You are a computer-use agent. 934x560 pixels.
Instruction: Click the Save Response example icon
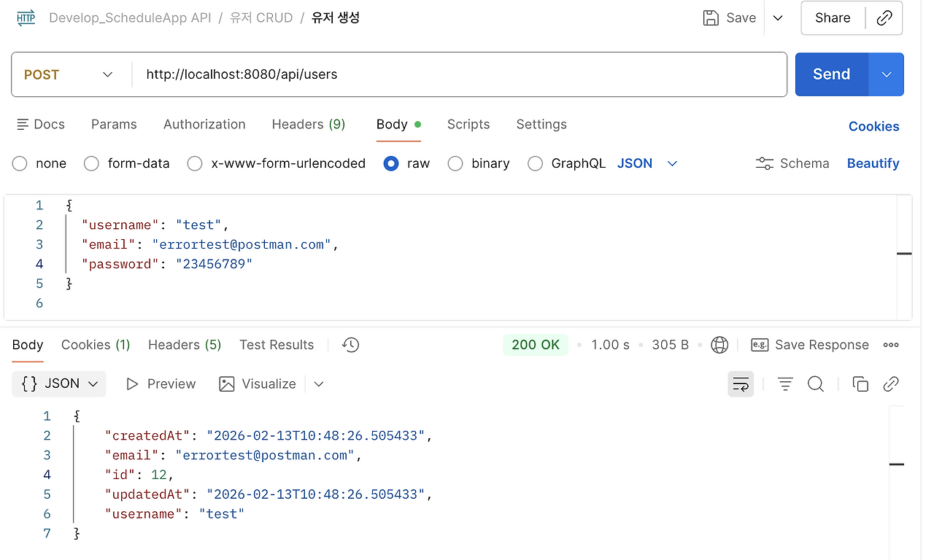pyautogui.click(x=760, y=345)
